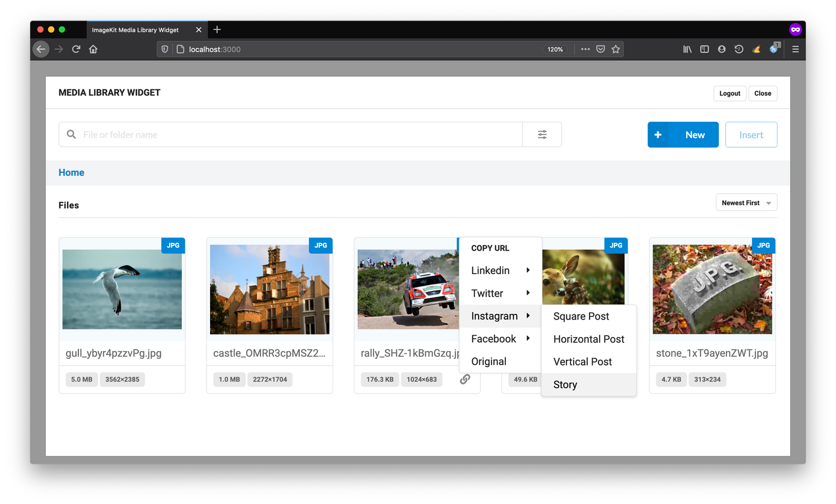Click the magnifying glass in the search bar
836x504 pixels.
[x=71, y=134]
